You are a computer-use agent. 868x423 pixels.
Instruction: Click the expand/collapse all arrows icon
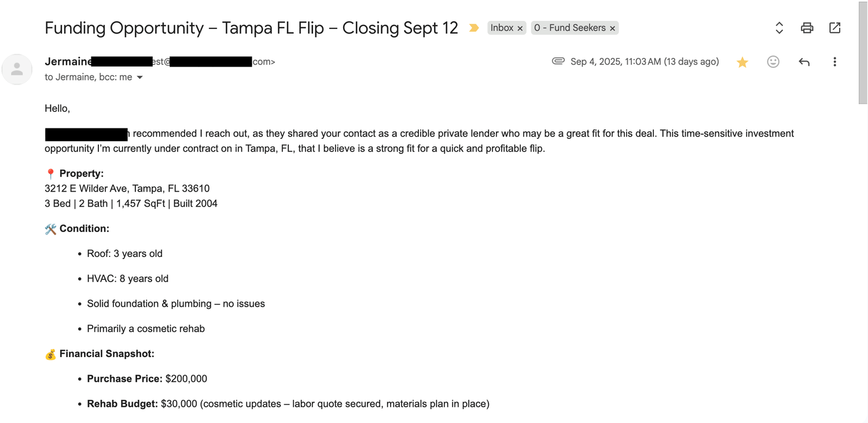(779, 28)
